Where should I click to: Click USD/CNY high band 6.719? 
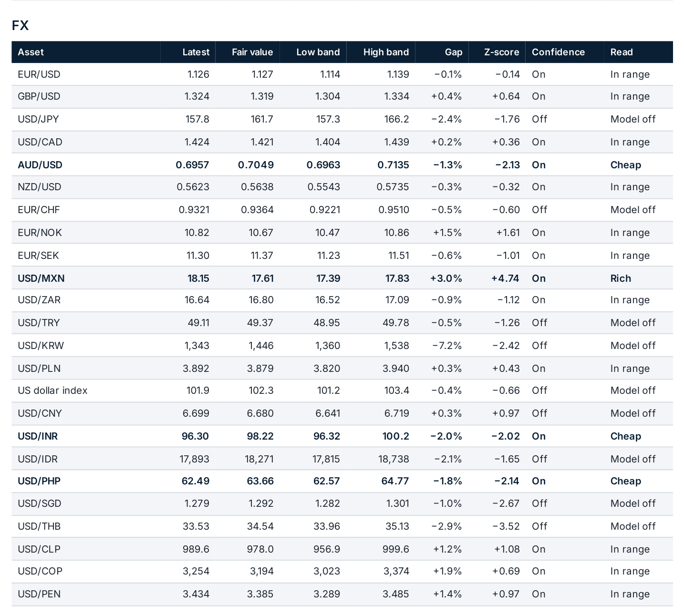397,413
